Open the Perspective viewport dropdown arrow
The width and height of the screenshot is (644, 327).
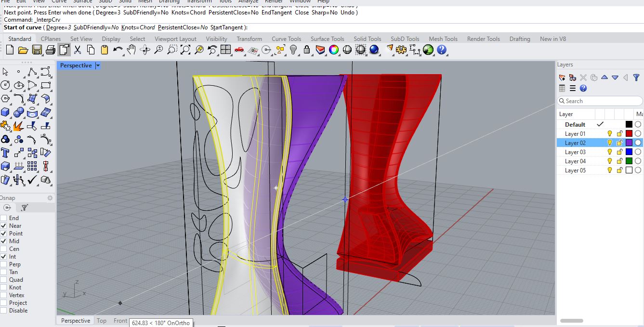(x=98, y=65)
